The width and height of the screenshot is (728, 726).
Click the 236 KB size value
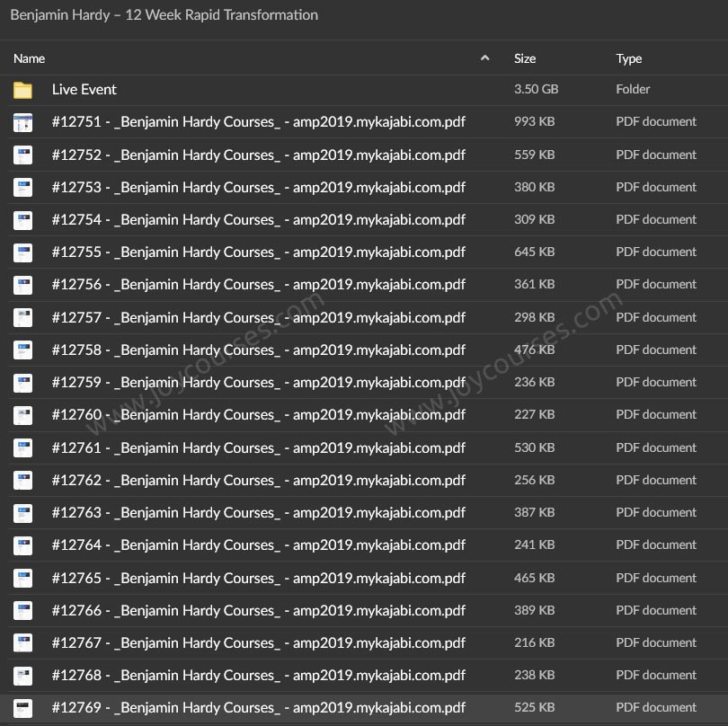535,382
